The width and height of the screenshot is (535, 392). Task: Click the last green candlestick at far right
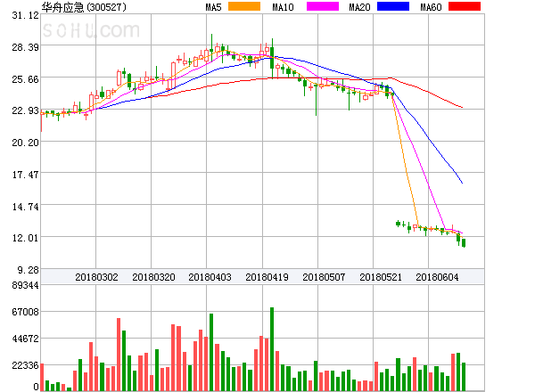pos(464,242)
